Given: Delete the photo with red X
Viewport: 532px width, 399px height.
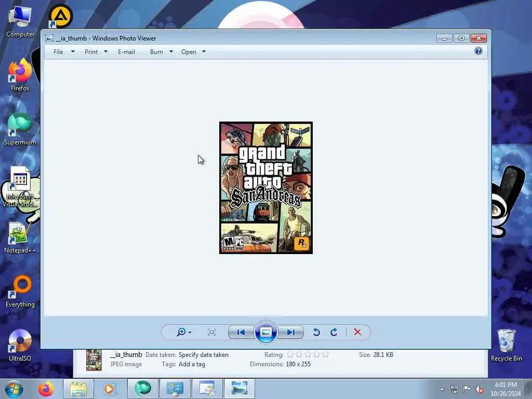Looking at the screenshot, I should point(357,332).
